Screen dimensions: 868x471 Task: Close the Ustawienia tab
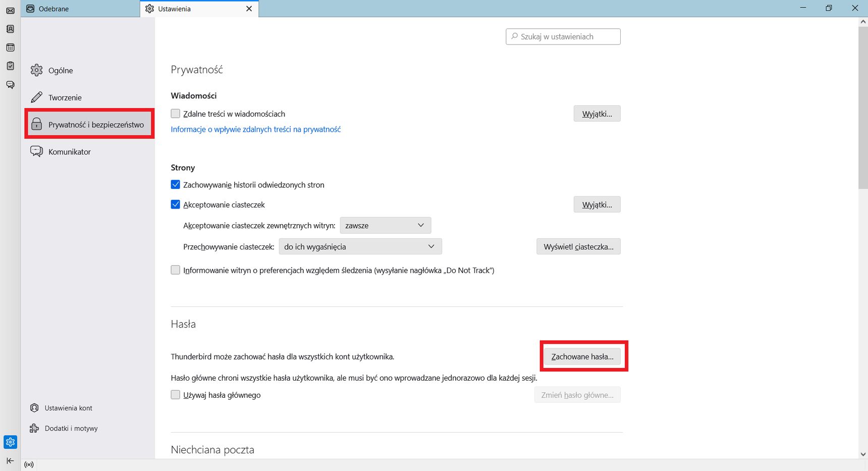click(x=249, y=9)
